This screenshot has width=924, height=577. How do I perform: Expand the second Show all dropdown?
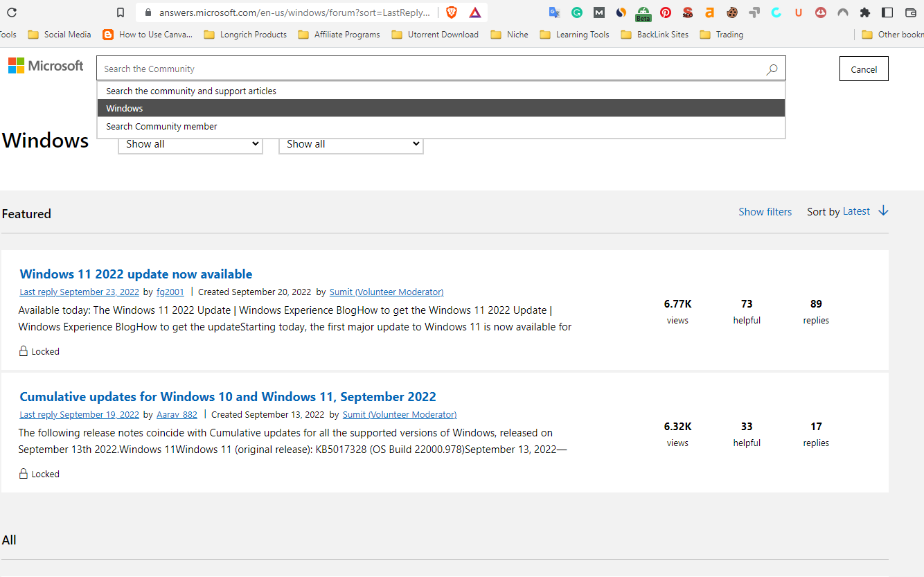click(351, 144)
